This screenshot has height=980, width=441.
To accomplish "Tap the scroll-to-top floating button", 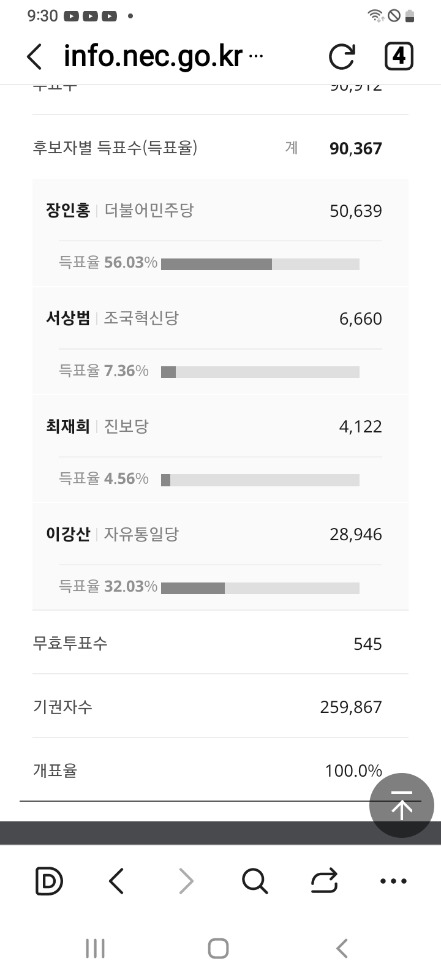I will (401, 805).
